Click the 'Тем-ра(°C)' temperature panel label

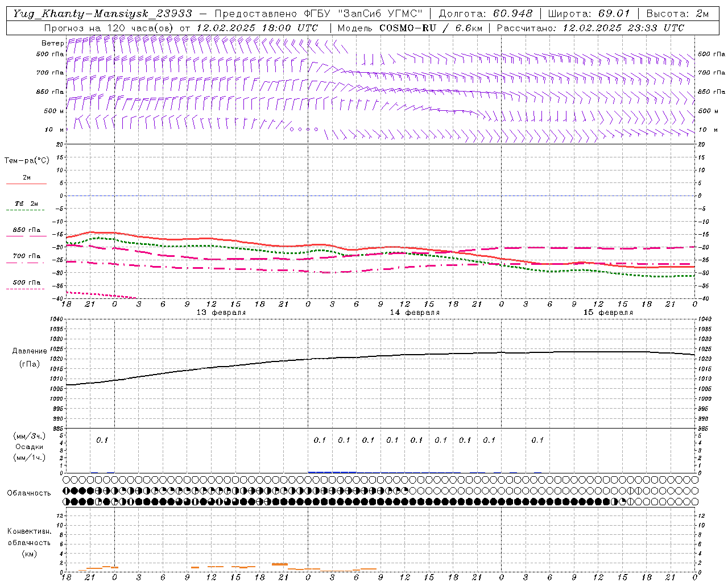[x=27, y=161]
